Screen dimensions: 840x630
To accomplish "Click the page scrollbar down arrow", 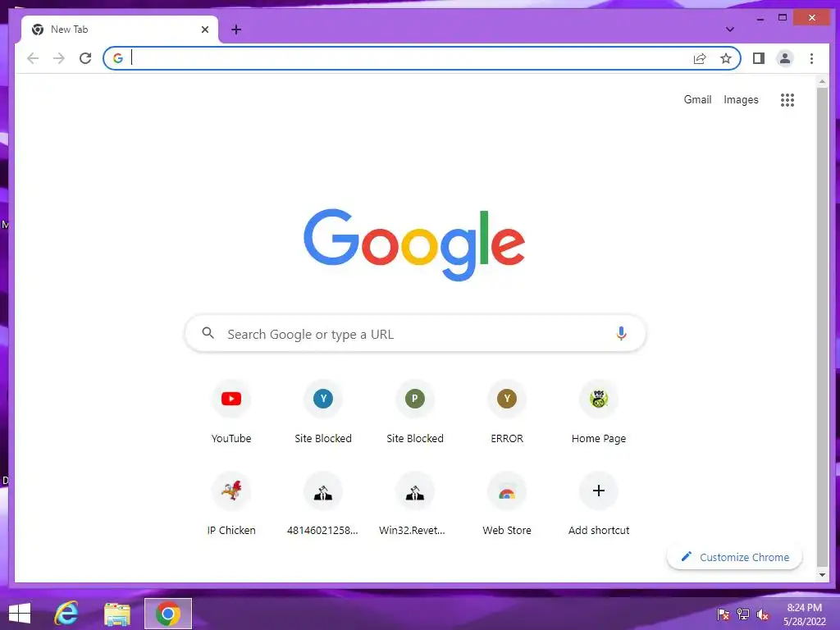I will (822, 575).
